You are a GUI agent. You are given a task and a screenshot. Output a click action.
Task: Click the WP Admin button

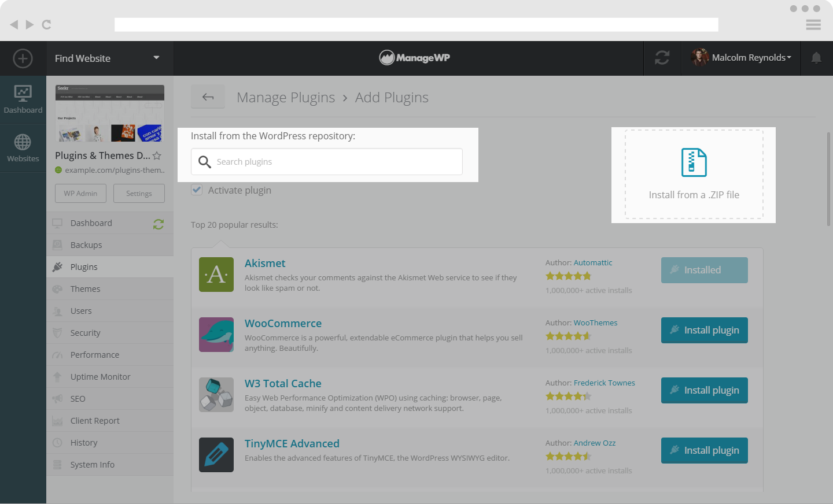click(80, 193)
